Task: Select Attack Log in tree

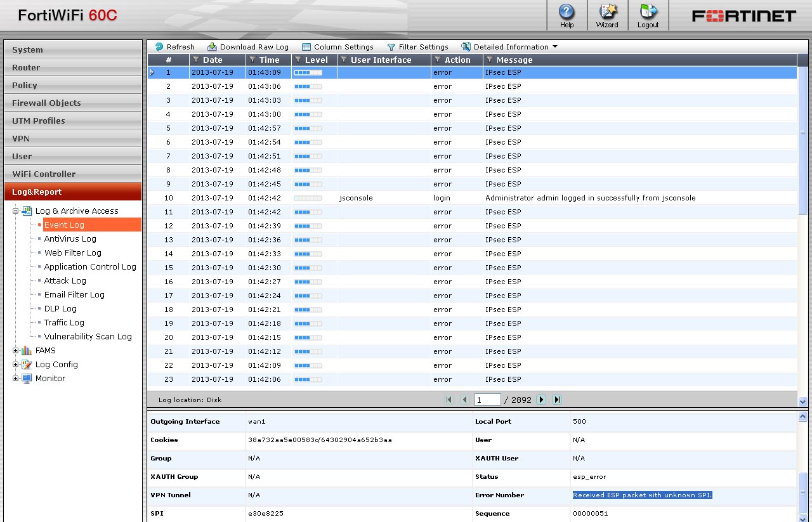Action: click(x=65, y=281)
